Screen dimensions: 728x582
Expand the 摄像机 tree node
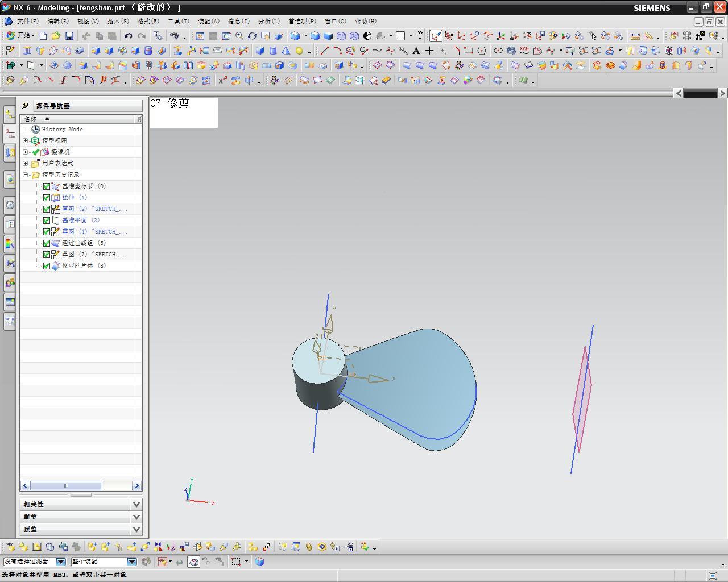25,152
